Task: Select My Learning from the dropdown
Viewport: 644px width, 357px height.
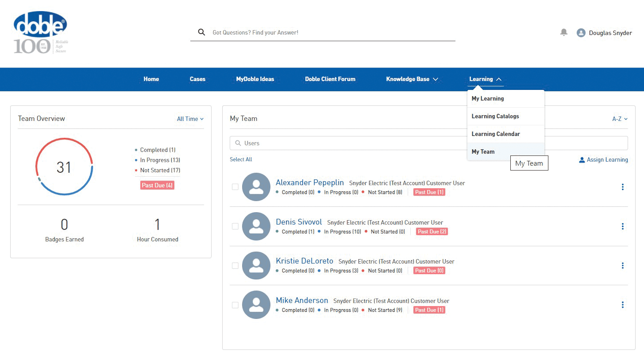Action: (506, 98)
